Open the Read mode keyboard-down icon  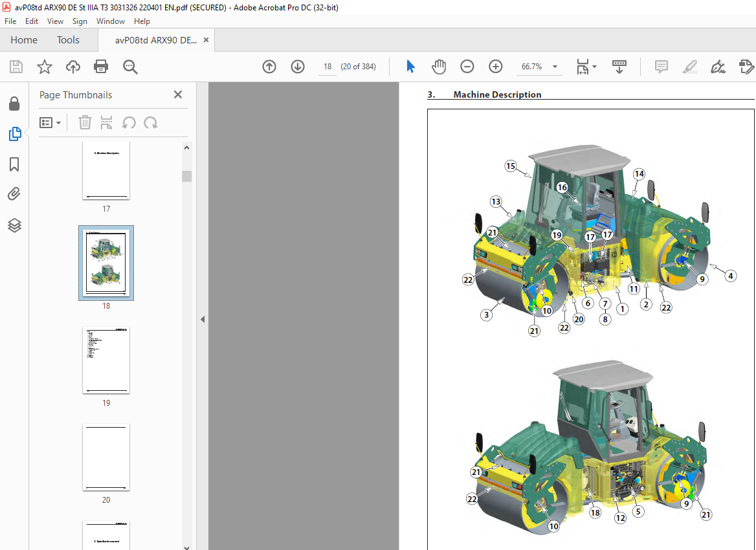pyautogui.click(x=619, y=67)
